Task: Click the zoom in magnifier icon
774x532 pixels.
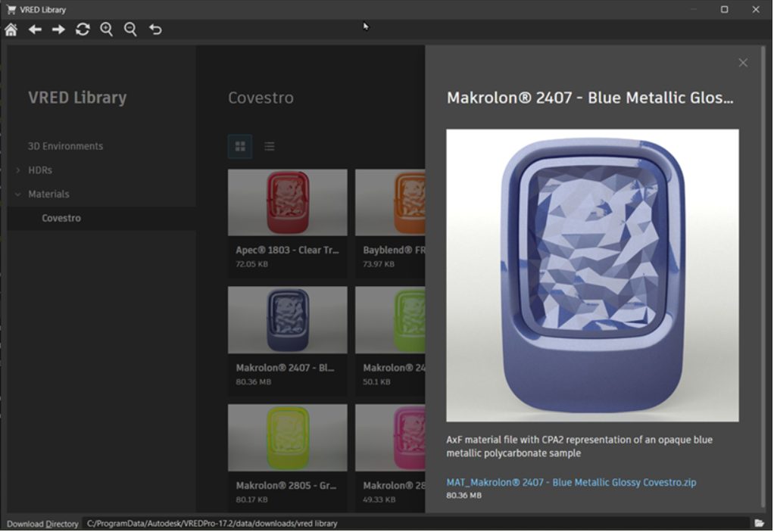Action: coord(107,30)
